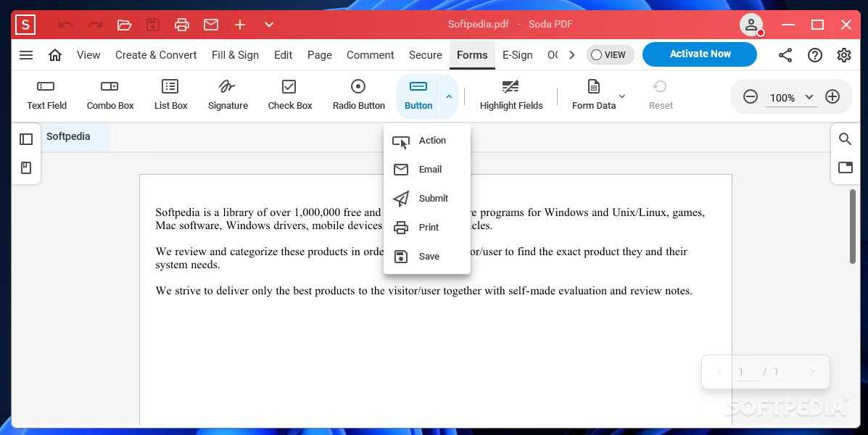Image resolution: width=868 pixels, height=435 pixels.
Task: Add a Signature field
Action: [228, 96]
